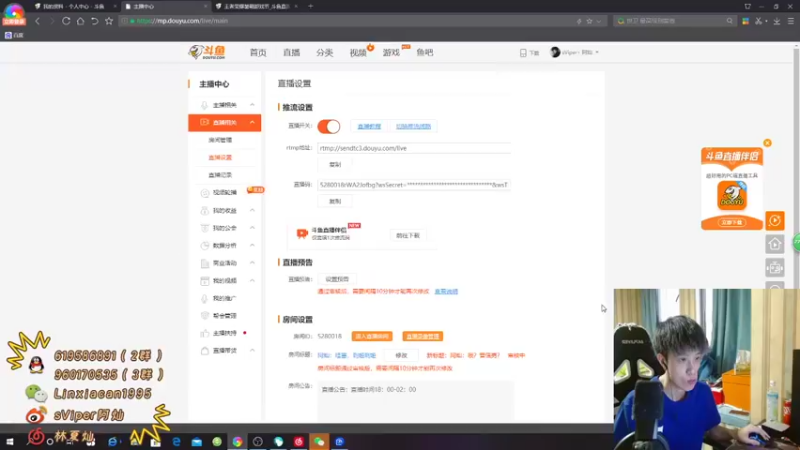Click the second orange button in 房间设置
Image resolution: width=800 pixels, height=450 pixels.
coord(422,336)
